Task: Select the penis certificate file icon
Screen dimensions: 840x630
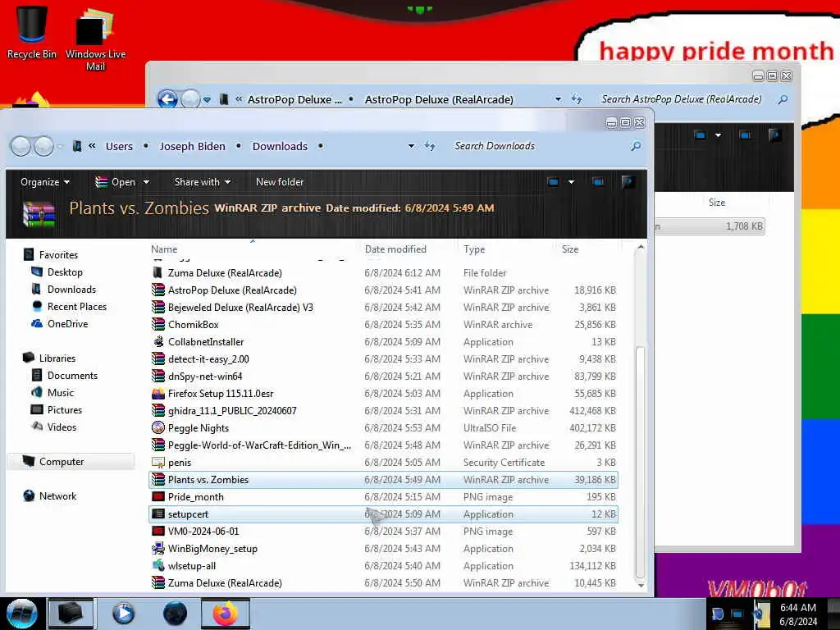Action: coord(158,463)
